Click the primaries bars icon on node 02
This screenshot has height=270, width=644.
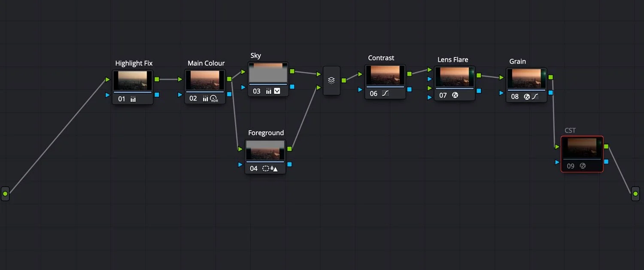point(205,99)
